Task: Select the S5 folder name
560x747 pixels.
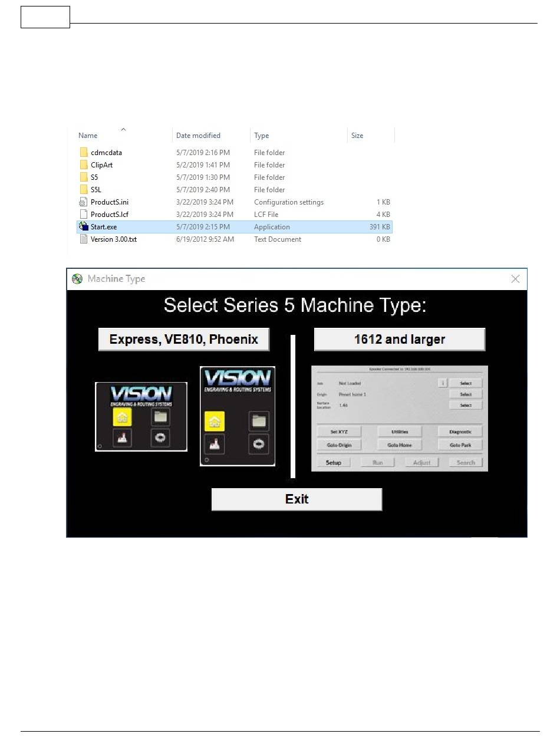Action: coord(94,177)
